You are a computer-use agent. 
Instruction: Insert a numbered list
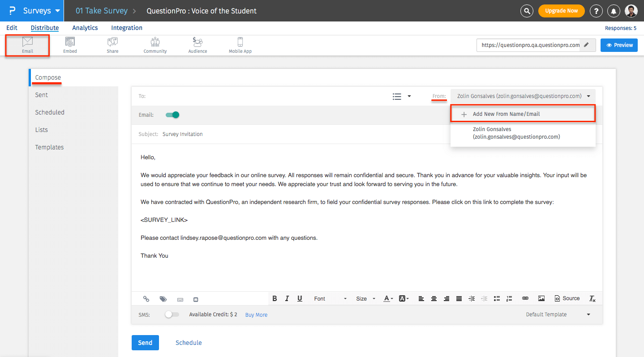click(x=509, y=299)
